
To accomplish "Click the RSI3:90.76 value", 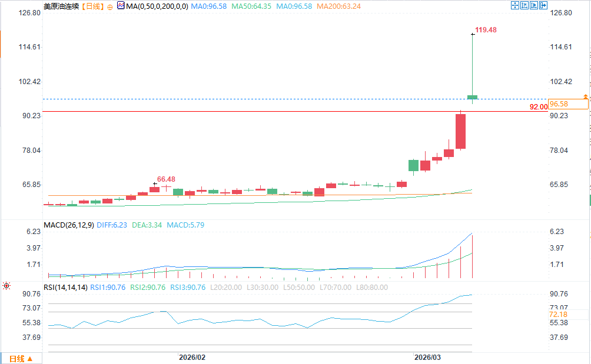I will click(188, 288).
